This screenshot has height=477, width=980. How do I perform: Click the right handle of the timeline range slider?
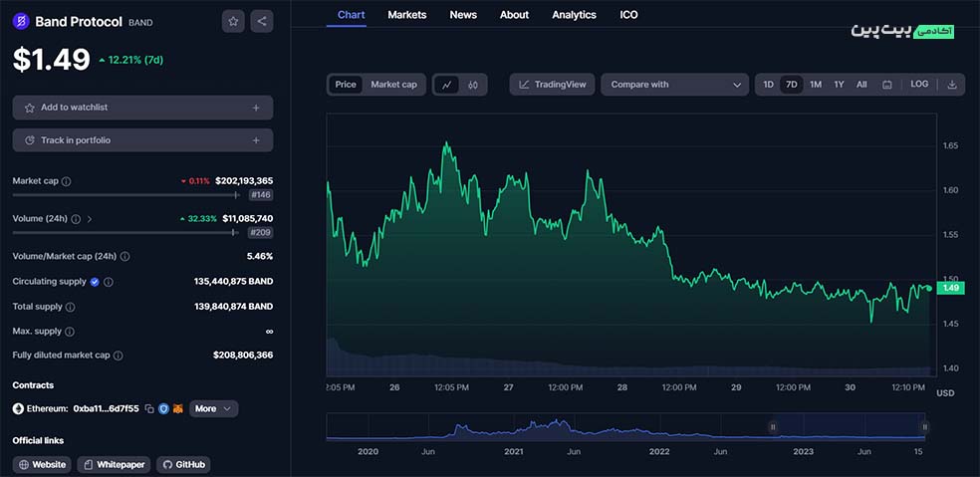(924, 426)
